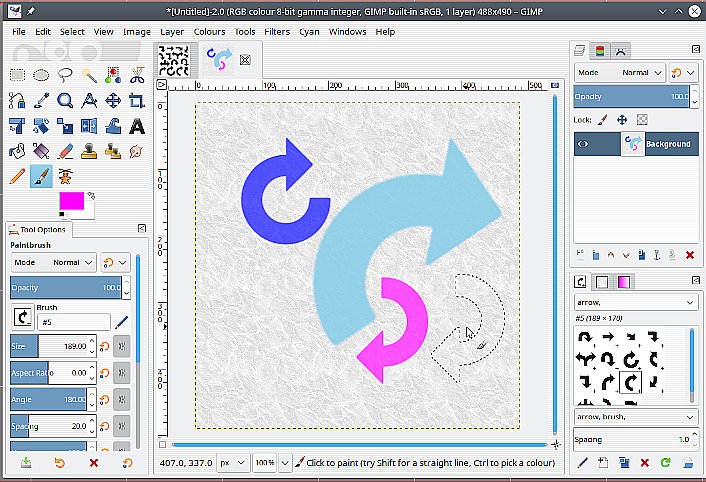Select the Pencil tool
Image resolution: width=706 pixels, height=482 pixels.
point(17,176)
